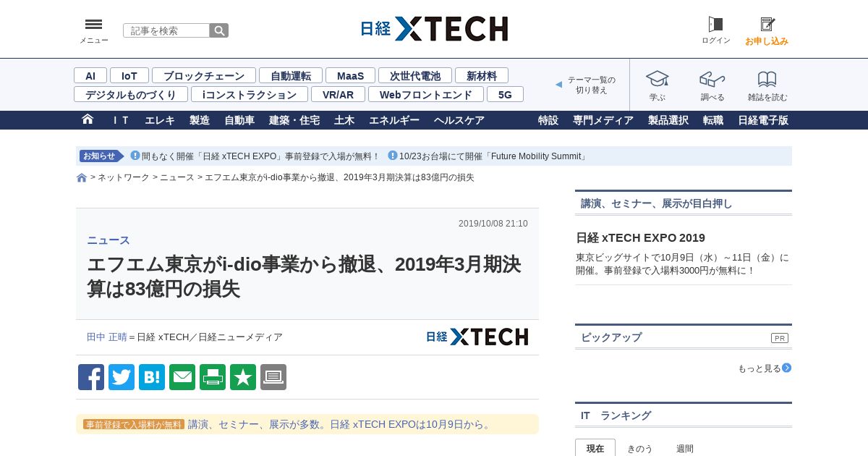Click the お申し込み form icon

[767, 24]
